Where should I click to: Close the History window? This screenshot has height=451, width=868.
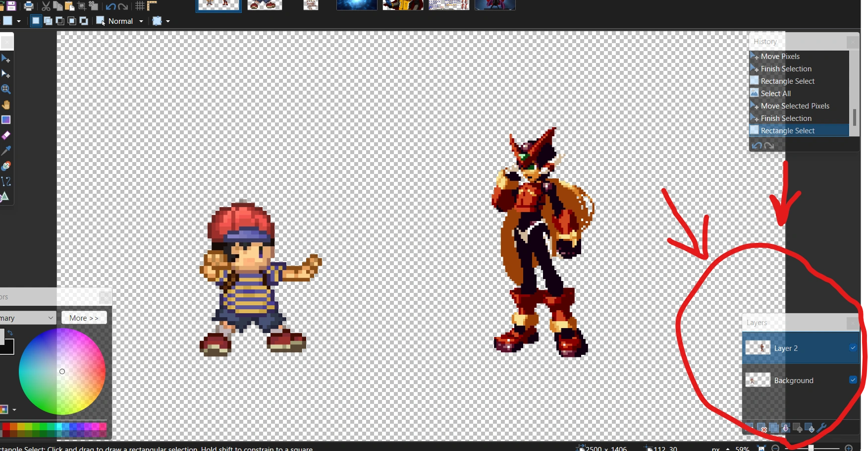coord(853,42)
